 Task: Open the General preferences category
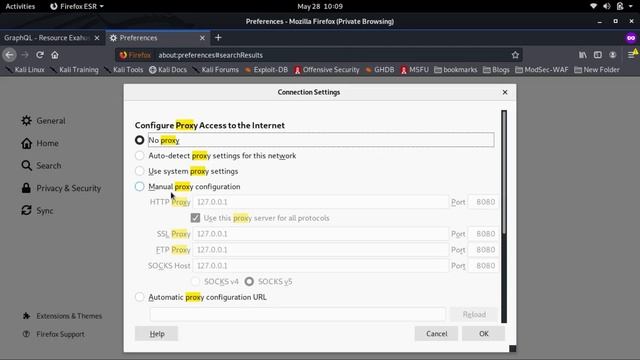click(x=43, y=120)
